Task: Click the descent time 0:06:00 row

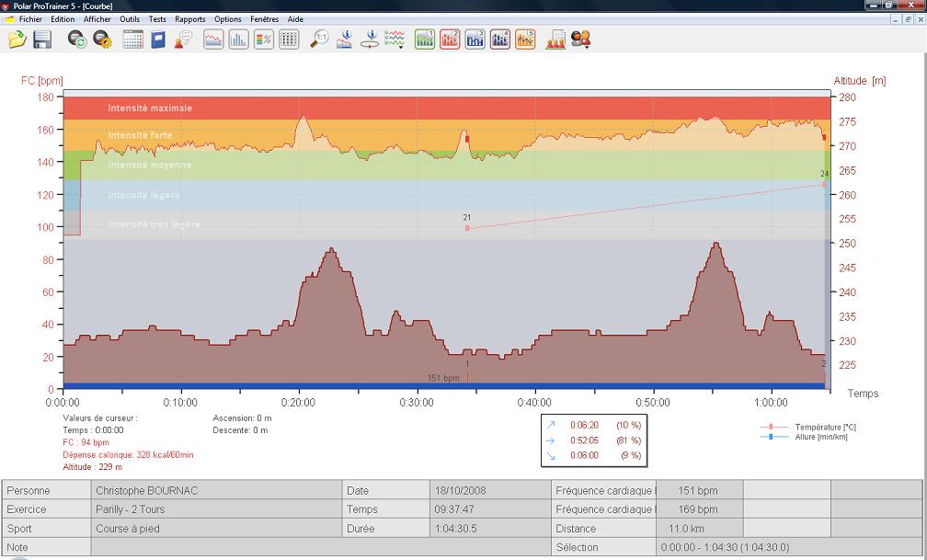Action: pyautogui.click(x=594, y=455)
